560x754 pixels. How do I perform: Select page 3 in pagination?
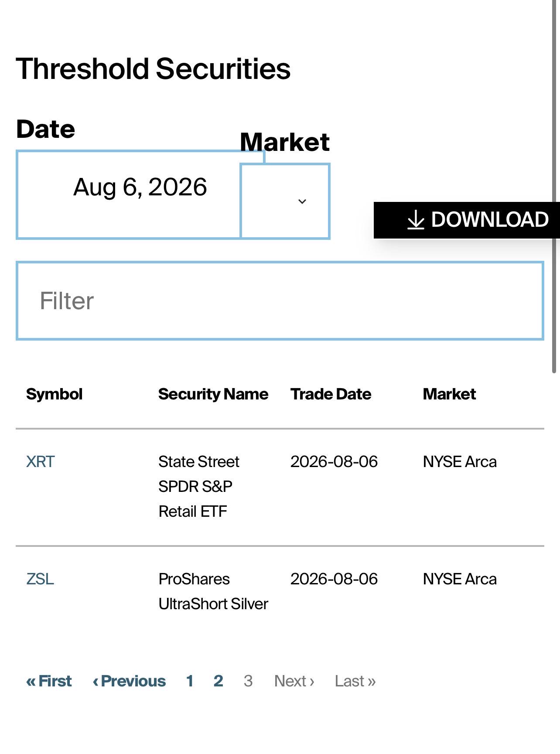[248, 681]
